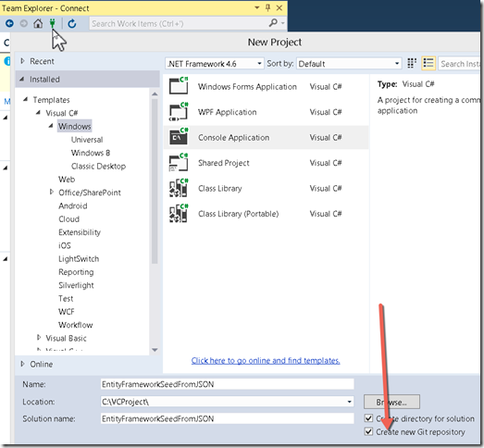Image resolution: width=484 pixels, height=448 pixels.
Task: Select Universal template category
Action: (x=87, y=140)
